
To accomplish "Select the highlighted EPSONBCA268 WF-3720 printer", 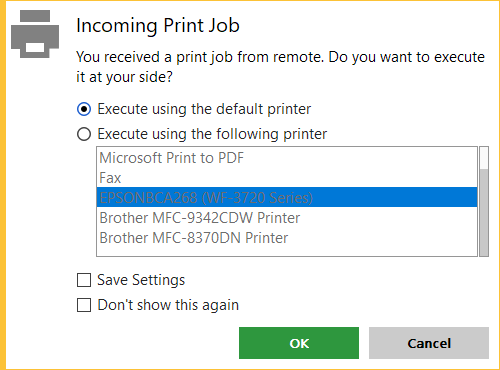I will pos(287,197).
